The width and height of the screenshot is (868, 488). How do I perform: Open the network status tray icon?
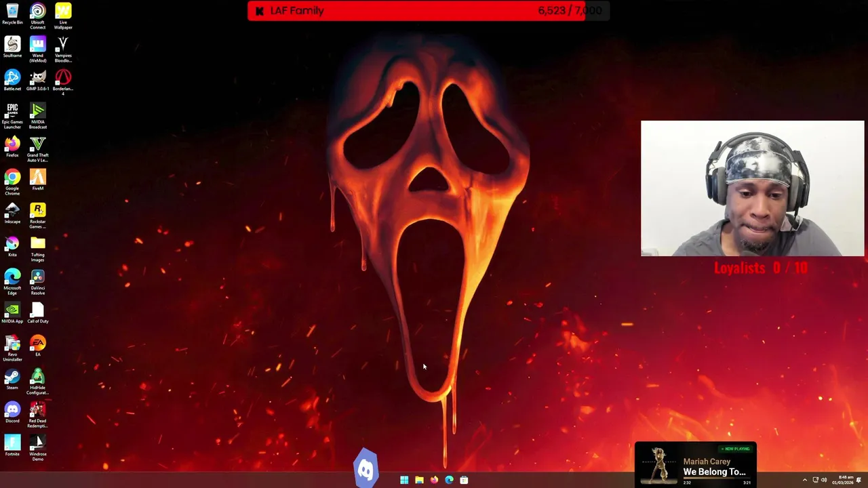816,480
